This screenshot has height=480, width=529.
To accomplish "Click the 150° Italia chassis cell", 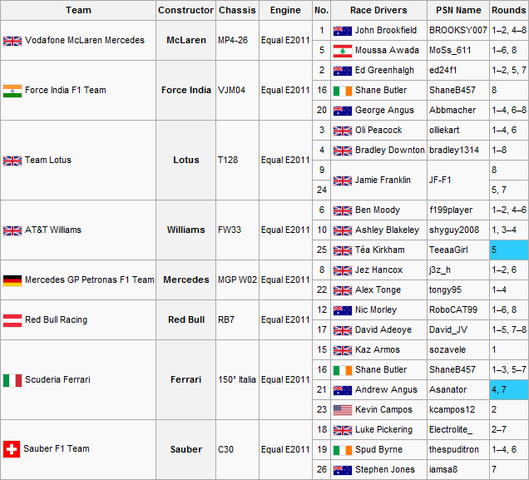I will click(x=238, y=380).
